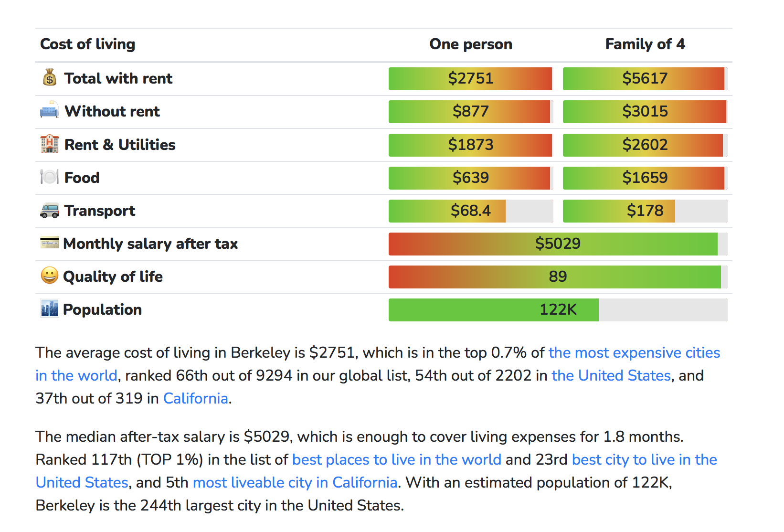The height and width of the screenshot is (532, 784).
Task: Visit best places to live in the world link
Action: 397,459
